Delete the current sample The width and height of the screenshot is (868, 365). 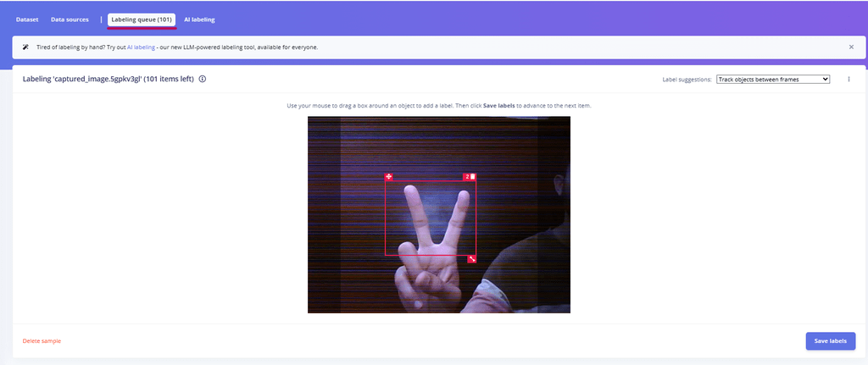42,341
